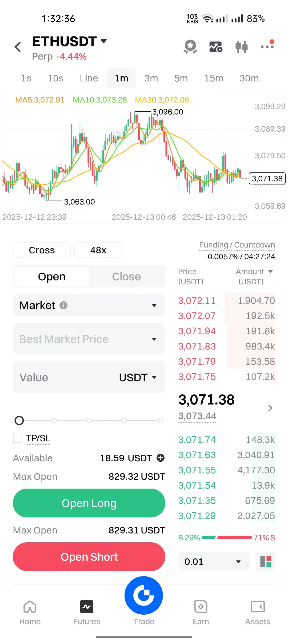Tap the back arrow icon
This screenshot has height=644, width=288.
pos(18,47)
